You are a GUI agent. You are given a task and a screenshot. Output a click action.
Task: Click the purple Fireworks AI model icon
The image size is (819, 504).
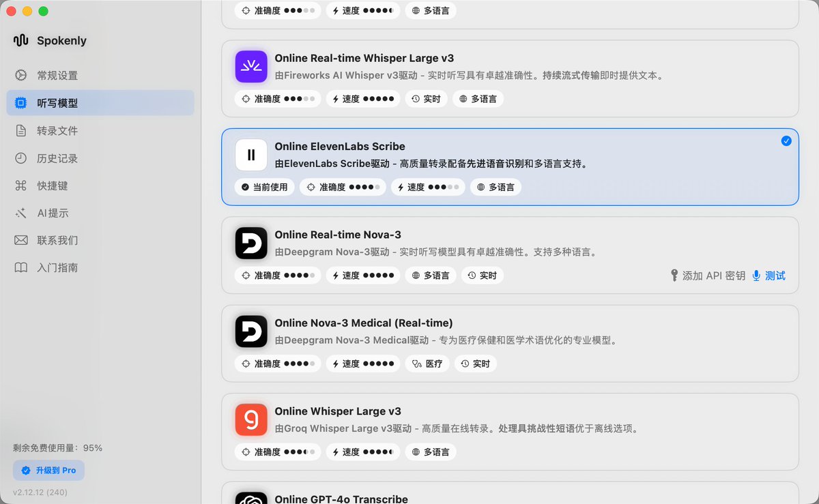(251, 67)
